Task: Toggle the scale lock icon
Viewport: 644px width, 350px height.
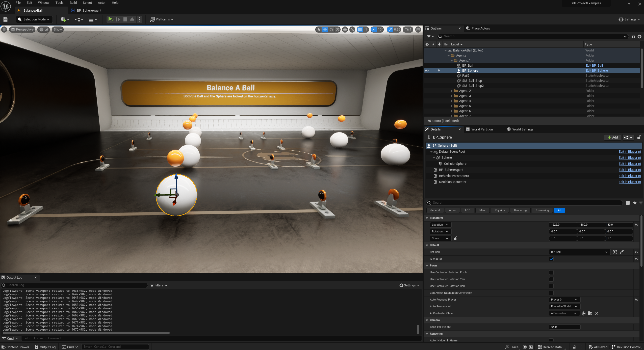Action: pos(455,238)
